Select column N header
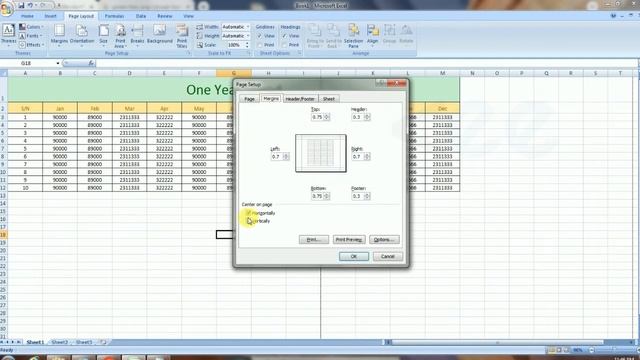 pos(472,73)
